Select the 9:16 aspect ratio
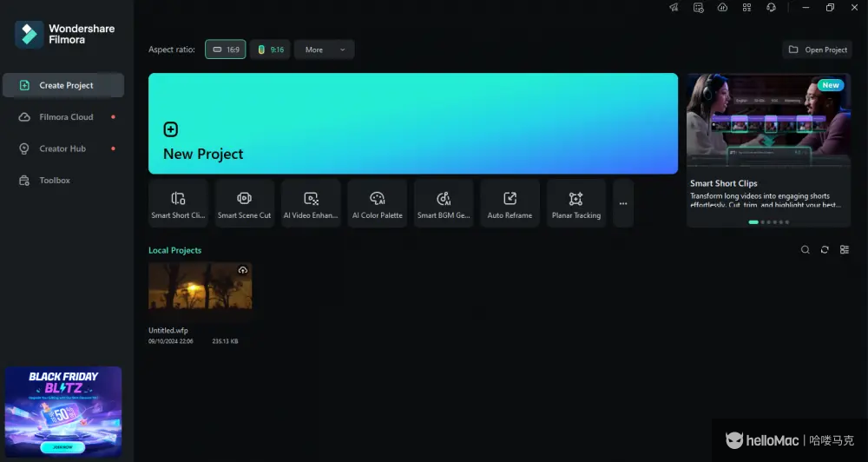Image resolution: width=868 pixels, height=462 pixels. point(270,49)
